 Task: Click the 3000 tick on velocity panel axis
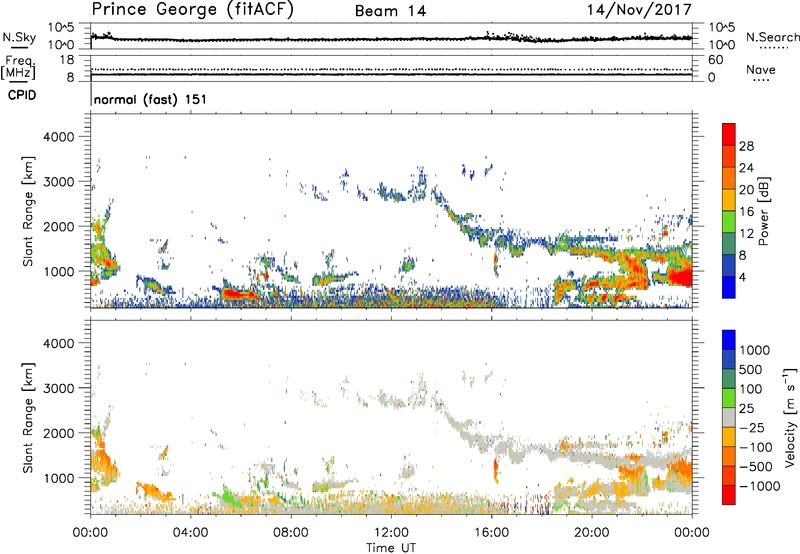click(x=58, y=388)
